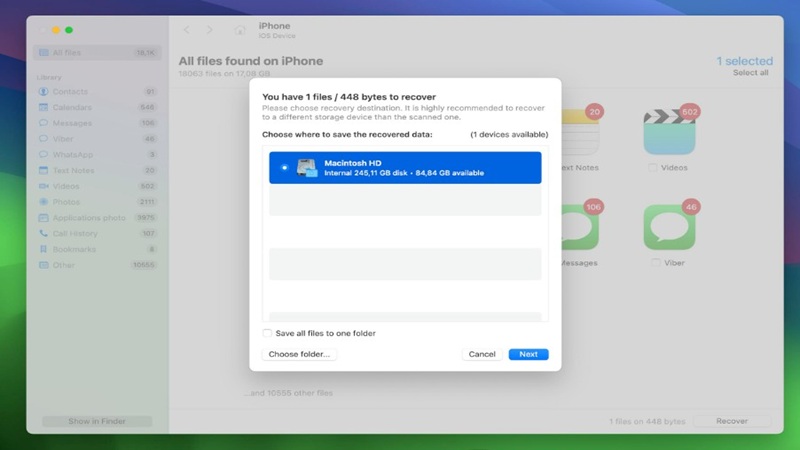This screenshot has height=450, width=800.
Task: Open Photos in the sidebar
Action: (97, 202)
